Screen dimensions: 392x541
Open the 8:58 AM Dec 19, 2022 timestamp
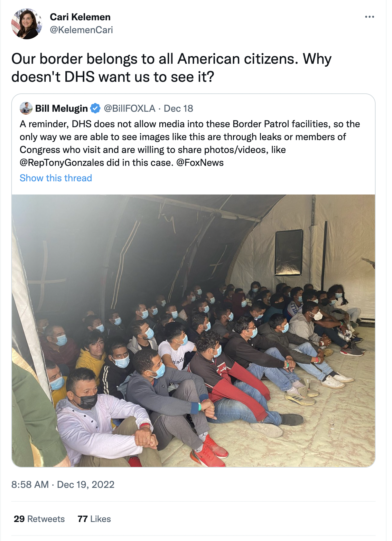pyautogui.click(x=63, y=485)
